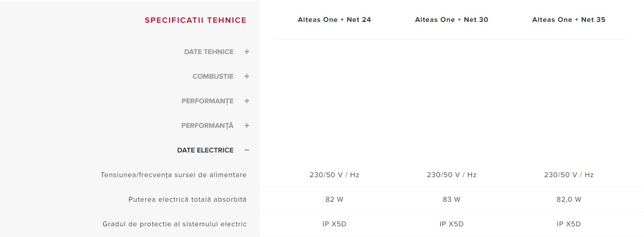
Task: Click the Gradul de protecție al sistemului electric label
Action: (174, 224)
